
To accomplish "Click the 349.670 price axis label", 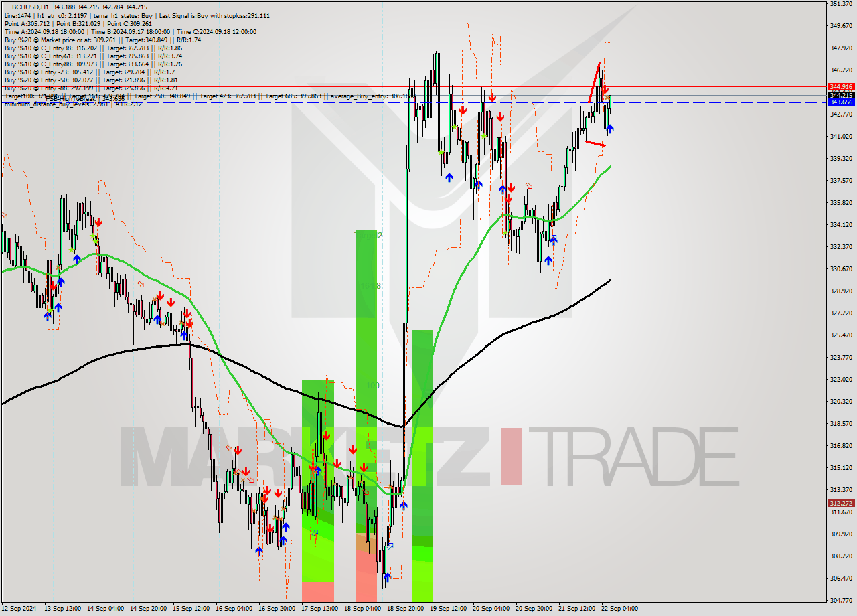I will pyautogui.click(x=841, y=26).
